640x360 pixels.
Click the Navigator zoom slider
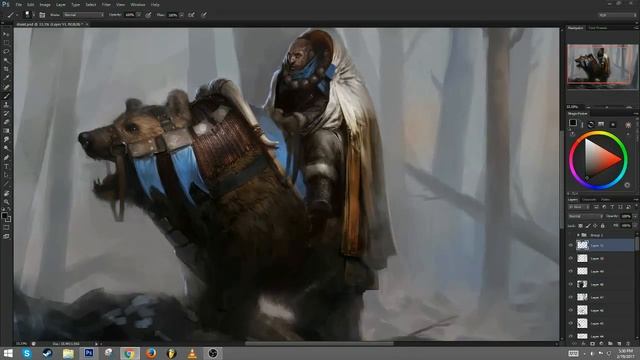607,107
